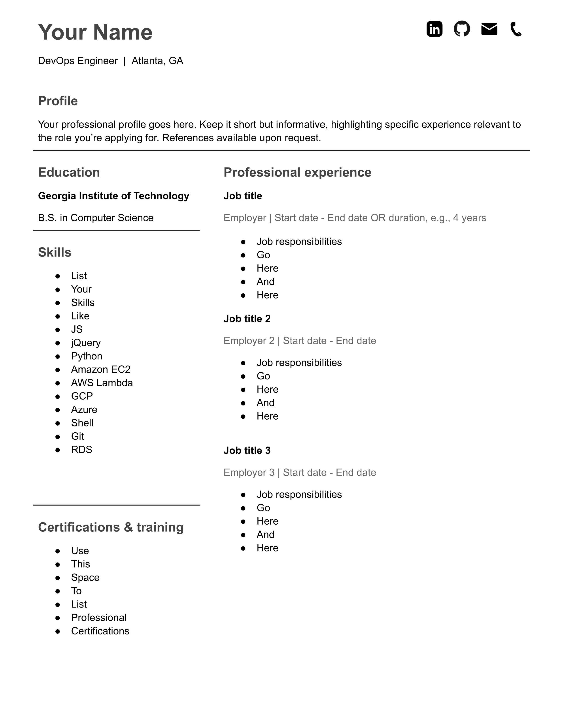
Task: Click the email contact icon
Action: (x=491, y=29)
